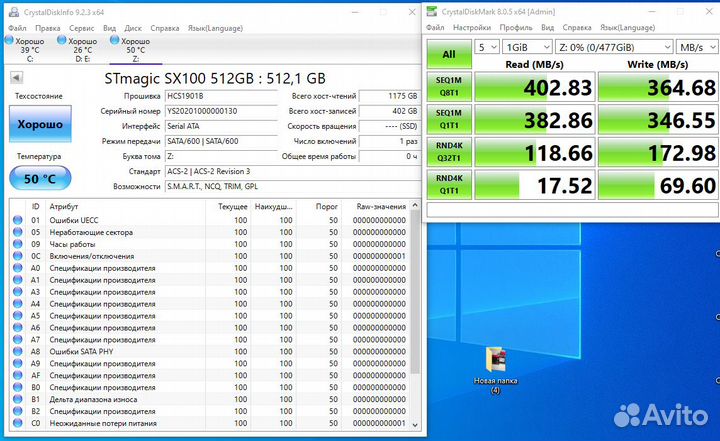Click the blue Хорошо health status button
Image resolution: width=720 pixels, height=441 pixels.
pyautogui.click(x=40, y=124)
